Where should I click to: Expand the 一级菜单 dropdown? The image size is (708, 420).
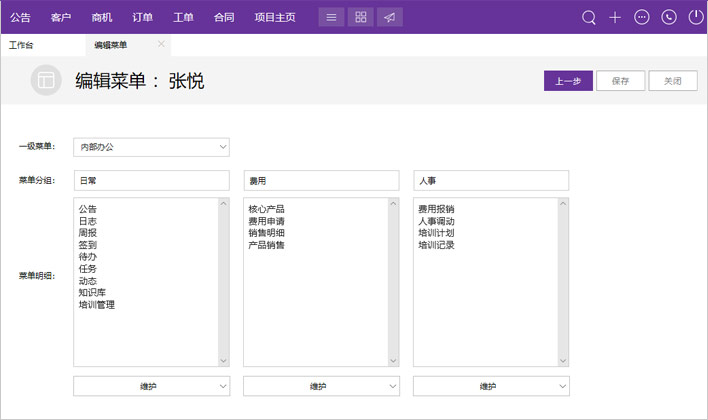(x=152, y=147)
